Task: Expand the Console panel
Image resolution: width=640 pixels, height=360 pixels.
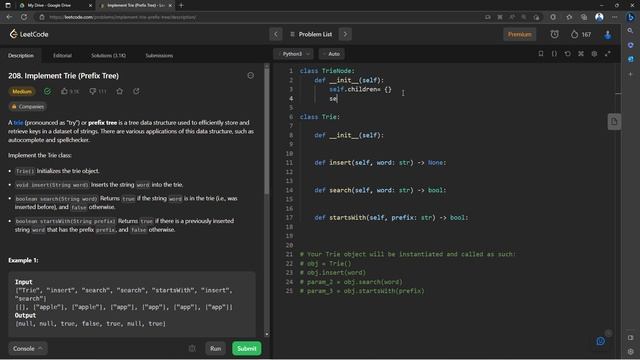Action: click(x=27, y=349)
